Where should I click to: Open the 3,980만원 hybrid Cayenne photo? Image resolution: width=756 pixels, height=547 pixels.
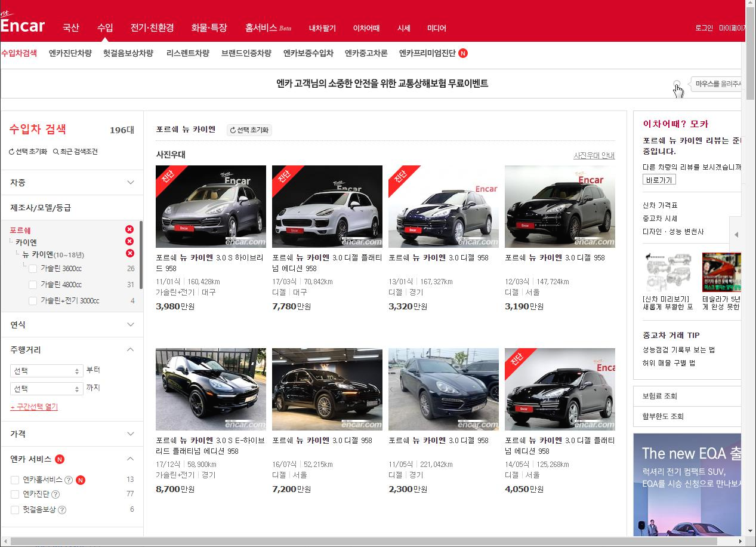coord(211,207)
